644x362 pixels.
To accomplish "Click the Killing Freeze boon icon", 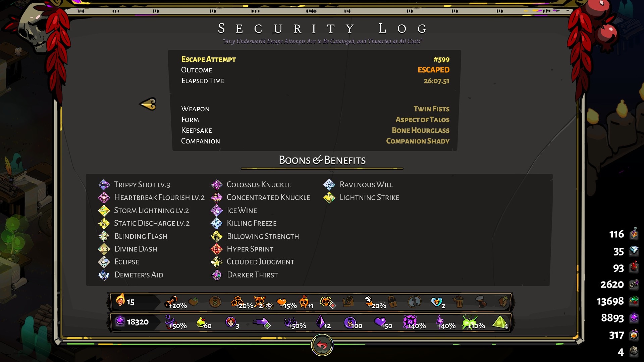I will point(217,223).
